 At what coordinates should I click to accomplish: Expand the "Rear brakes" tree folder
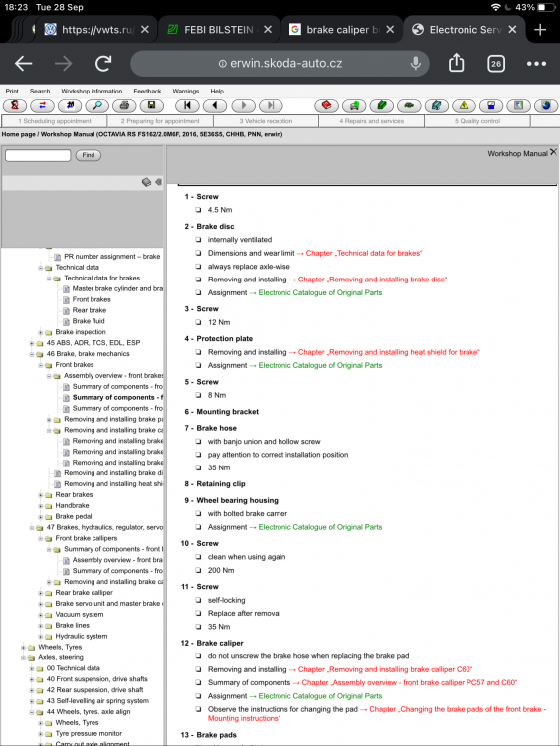[41, 495]
